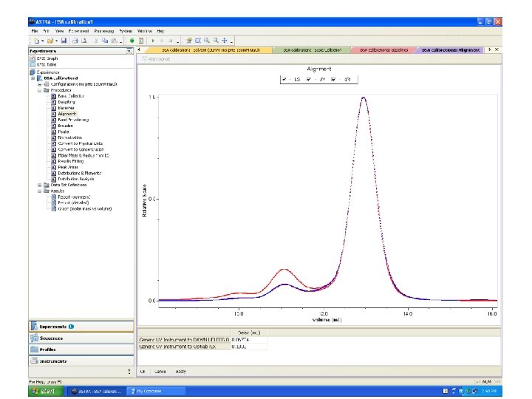Open the System menu

[x=126, y=31]
